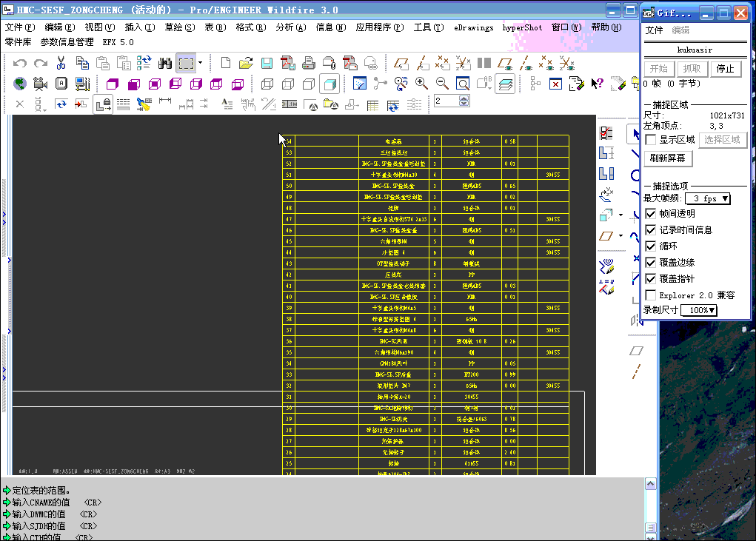
Task: Click the shaded cube display icon
Action: [x=330, y=84]
